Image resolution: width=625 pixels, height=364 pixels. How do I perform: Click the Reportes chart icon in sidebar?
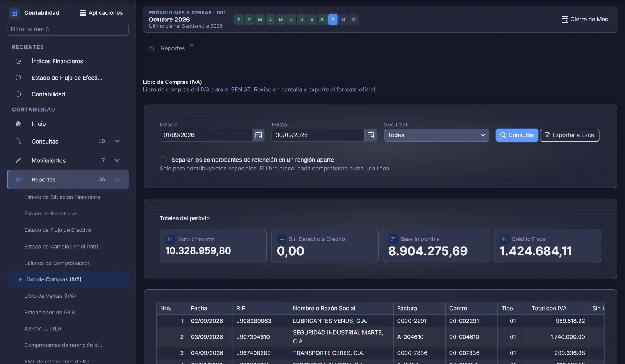pos(18,179)
